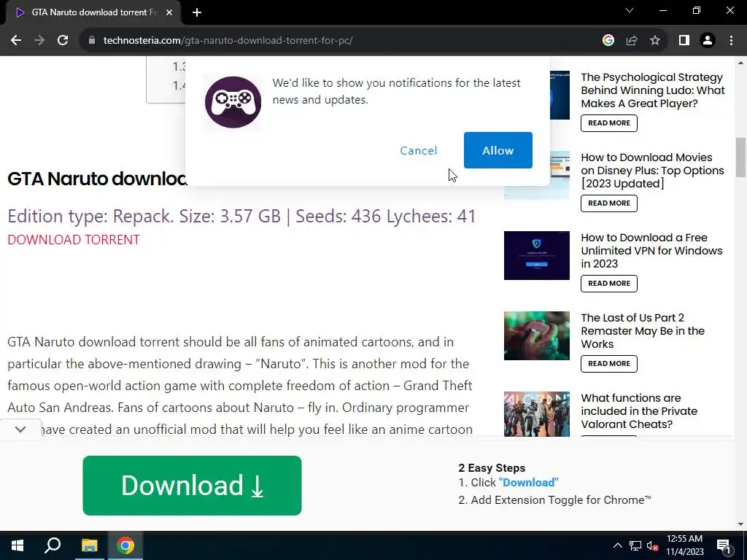Viewport: 747px width, 560px height.
Task: Click the address bar URL
Action: pos(228,41)
